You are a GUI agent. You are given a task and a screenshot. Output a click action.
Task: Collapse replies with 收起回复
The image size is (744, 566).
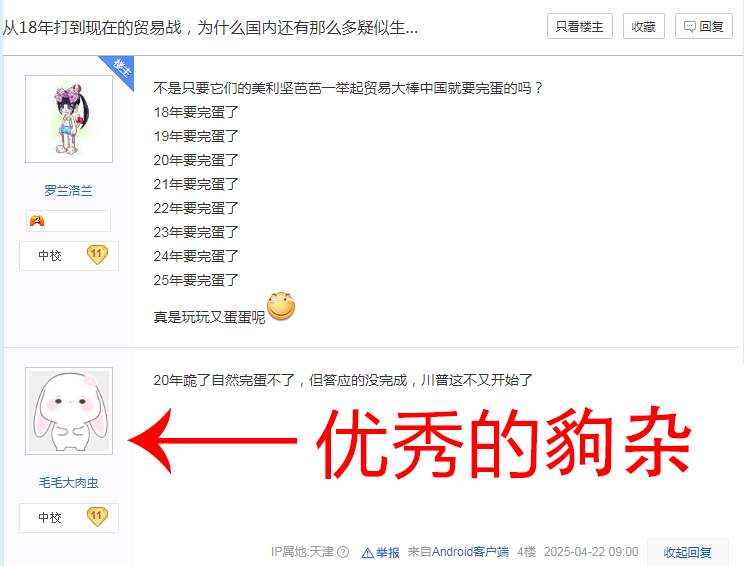coord(688,552)
